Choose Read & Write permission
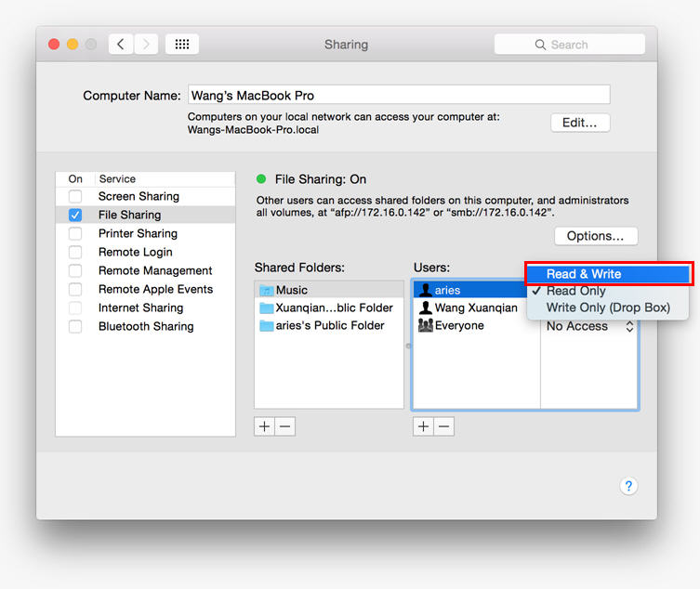Viewport: 700px width, 589px height. pyautogui.click(x=608, y=274)
